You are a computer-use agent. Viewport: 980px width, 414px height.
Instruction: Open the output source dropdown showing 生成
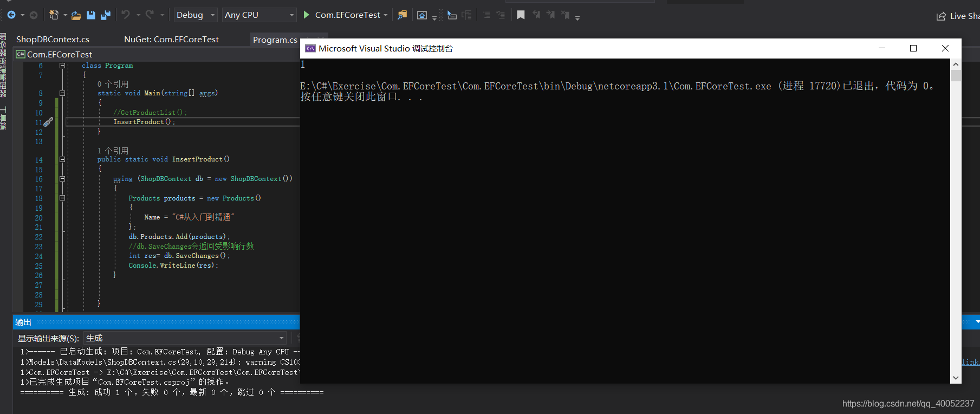(185, 338)
